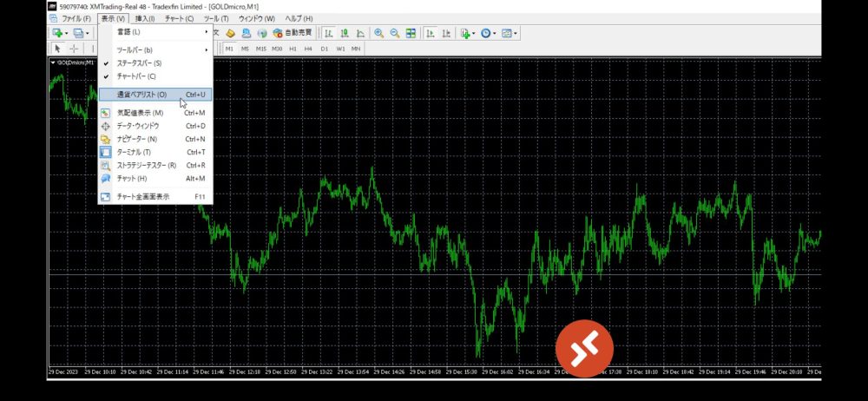868x401 pixels.
Task: Toggle the 自動売買 auto trading button
Action: pos(293,33)
